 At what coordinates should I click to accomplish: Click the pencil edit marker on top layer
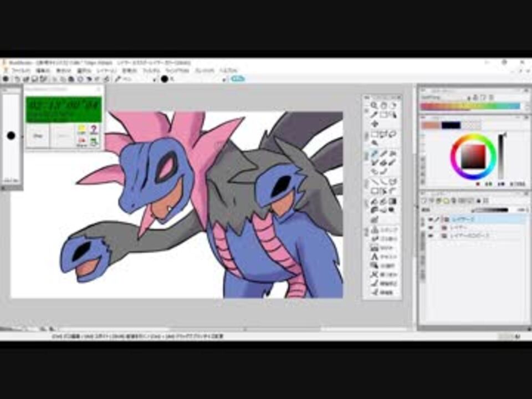pyautogui.click(x=437, y=219)
